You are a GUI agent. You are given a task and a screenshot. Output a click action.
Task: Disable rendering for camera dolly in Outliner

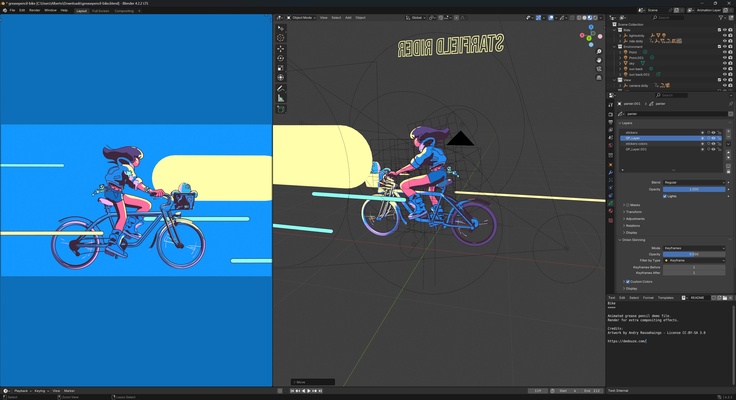coord(730,85)
